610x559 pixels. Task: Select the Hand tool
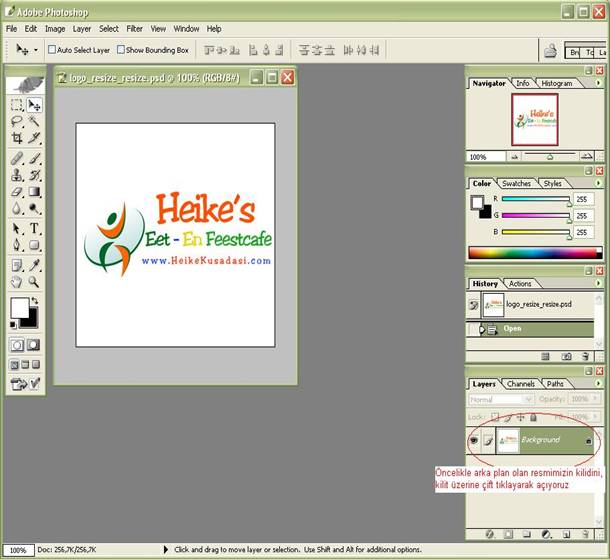click(16, 282)
